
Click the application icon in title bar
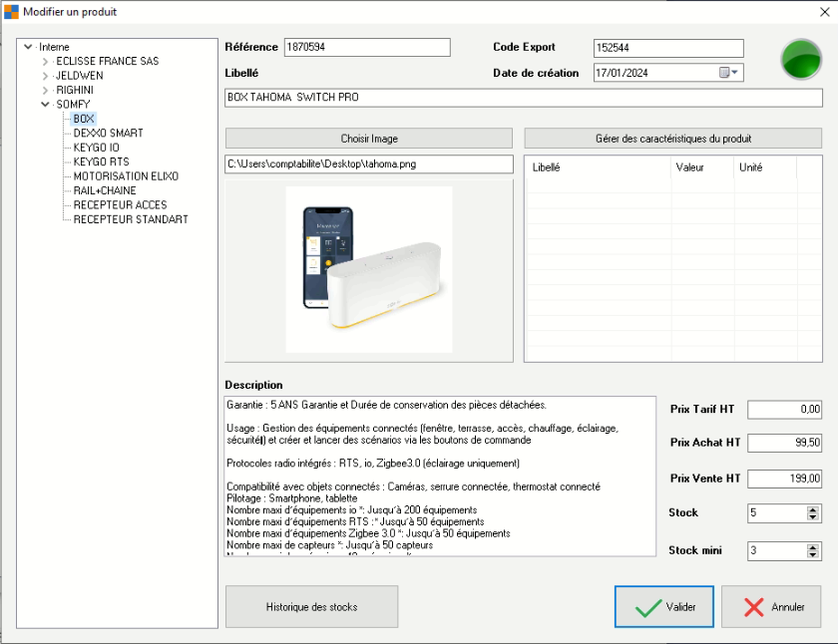(x=11, y=12)
